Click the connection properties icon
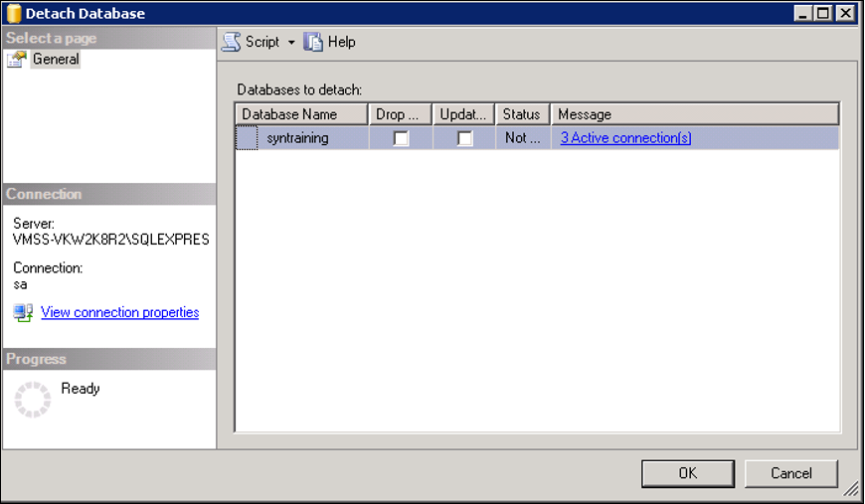Viewport: 865px width, 504px height. pyautogui.click(x=23, y=313)
